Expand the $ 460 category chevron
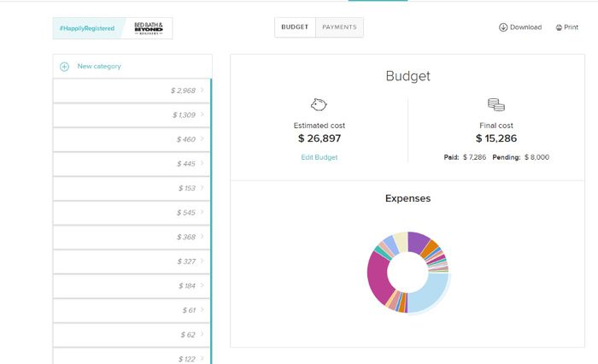598x364 pixels. (202, 139)
